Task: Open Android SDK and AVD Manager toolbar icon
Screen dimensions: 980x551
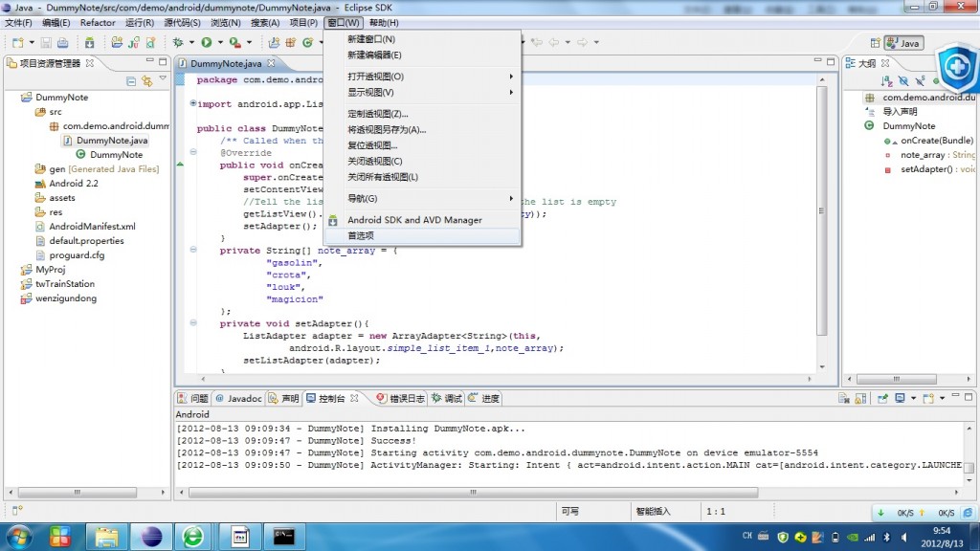Action: pos(88,43)
